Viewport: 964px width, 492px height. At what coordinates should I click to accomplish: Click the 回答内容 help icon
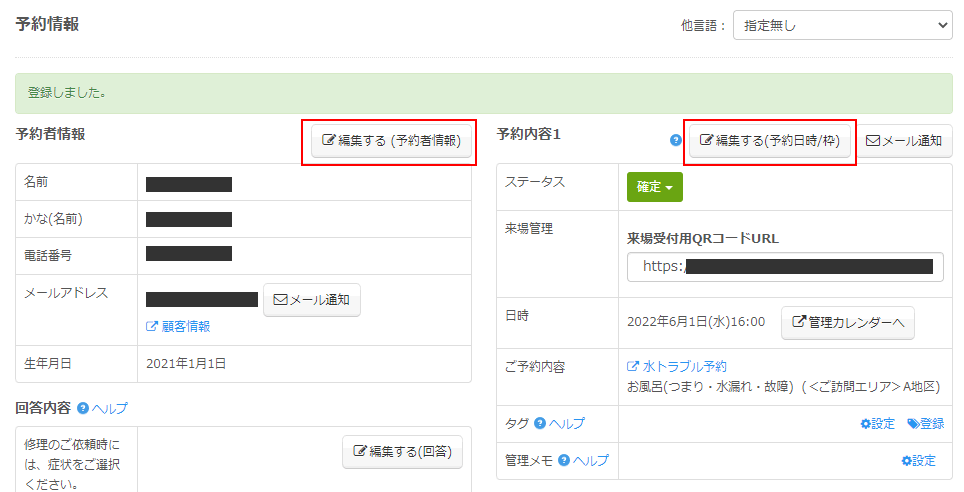83,408
